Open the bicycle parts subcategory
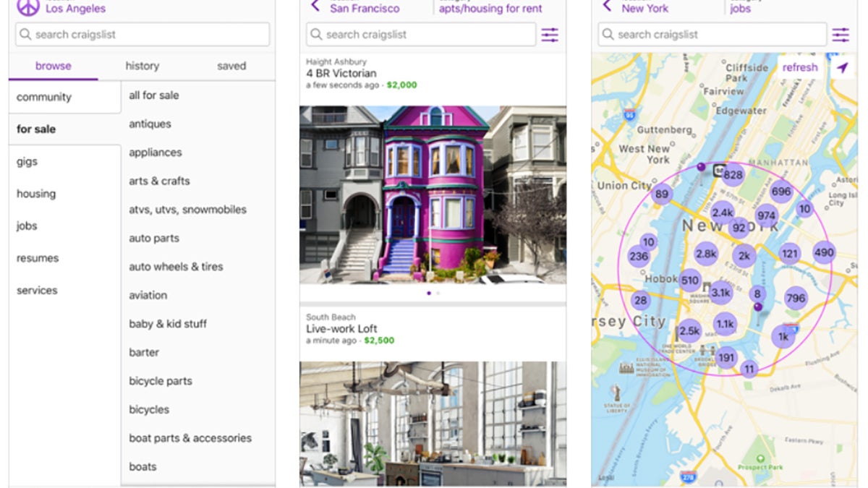Screen dimensions: 868x488 (x=198, y=381)
